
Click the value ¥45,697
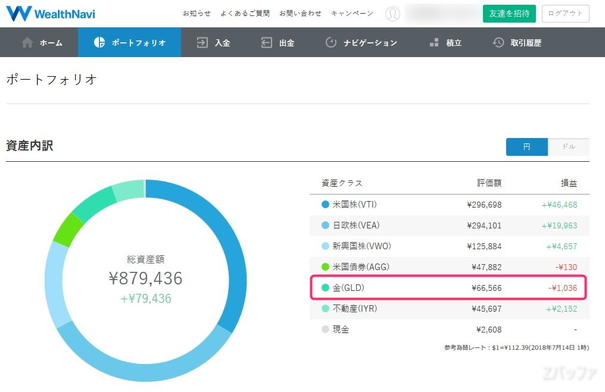(487, 309)
